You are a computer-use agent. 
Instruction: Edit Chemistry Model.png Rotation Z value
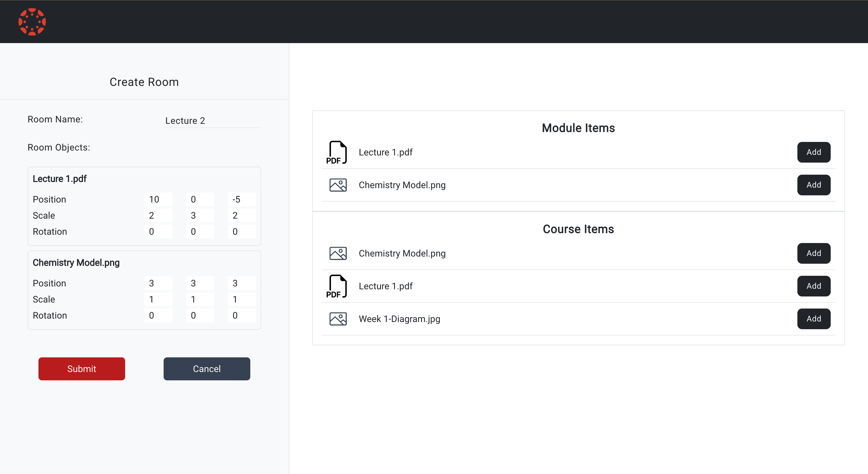pos(242,315)
